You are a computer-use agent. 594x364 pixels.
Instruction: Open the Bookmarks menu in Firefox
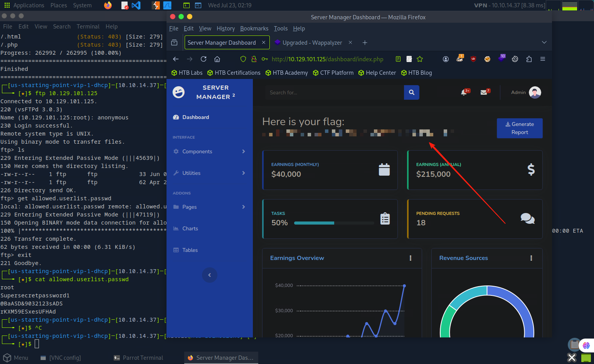point(254,29)
